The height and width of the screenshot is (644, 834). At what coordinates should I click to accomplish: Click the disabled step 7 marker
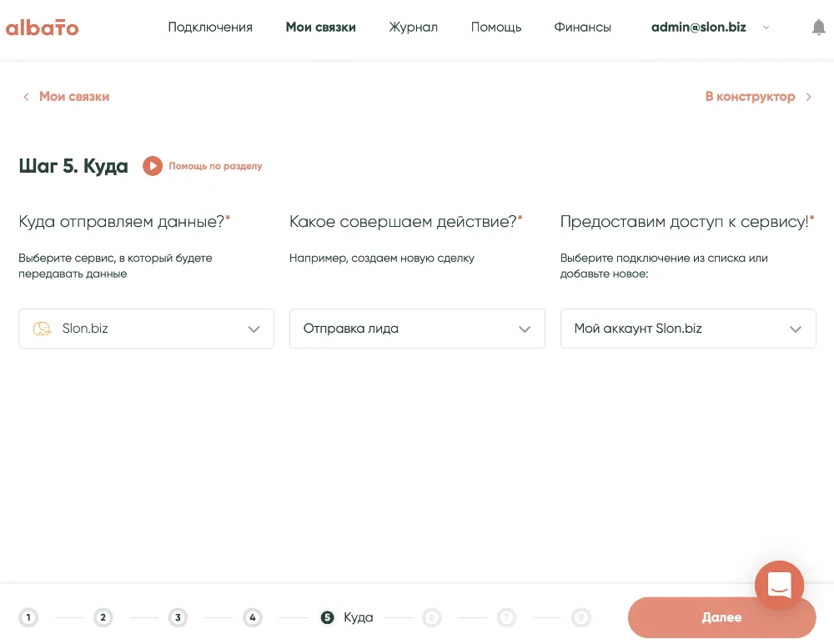pos(506,617)
